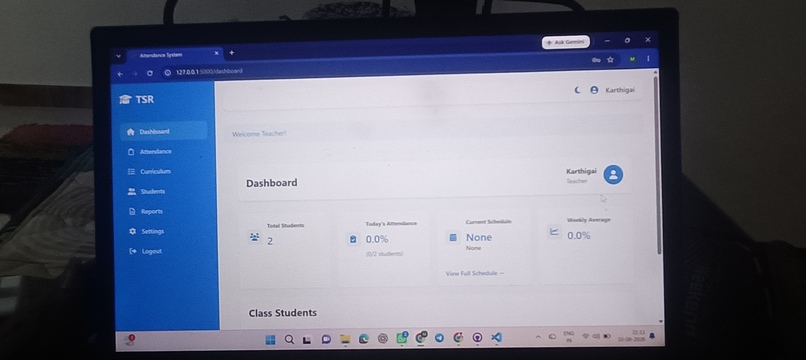806x360 pixels.
Task: Click the TSR graduation cap logo
Action: tap(125, 99)
